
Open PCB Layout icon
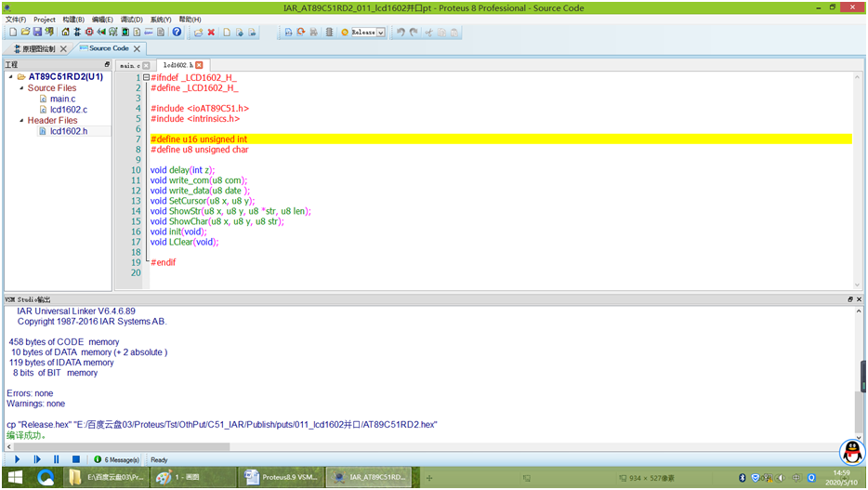89,33
